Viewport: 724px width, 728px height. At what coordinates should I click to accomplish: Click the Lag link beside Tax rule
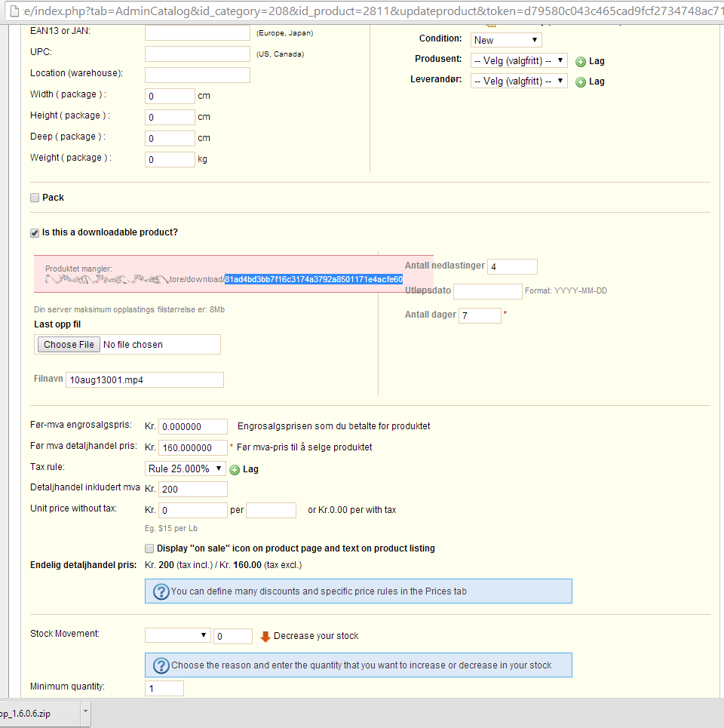(250, 469)
